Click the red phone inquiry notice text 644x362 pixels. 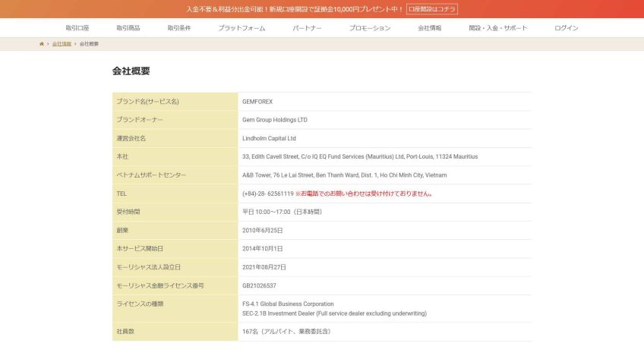point(365,194)
